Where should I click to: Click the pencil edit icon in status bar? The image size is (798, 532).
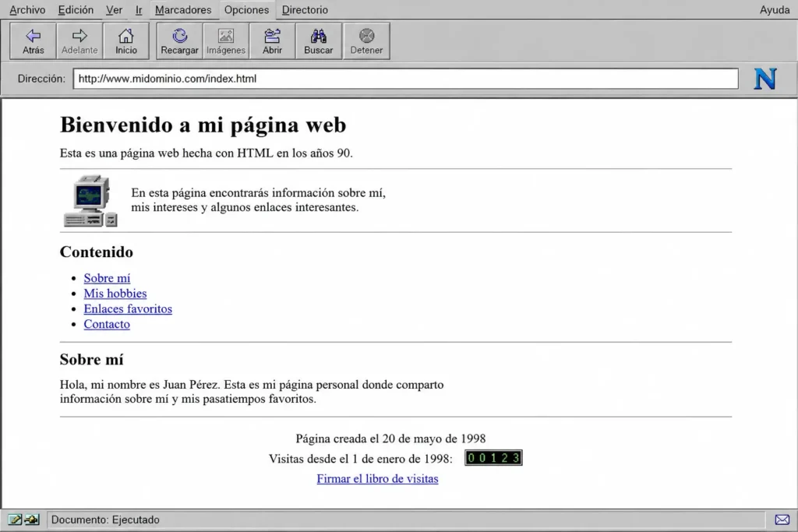[15, 520]
